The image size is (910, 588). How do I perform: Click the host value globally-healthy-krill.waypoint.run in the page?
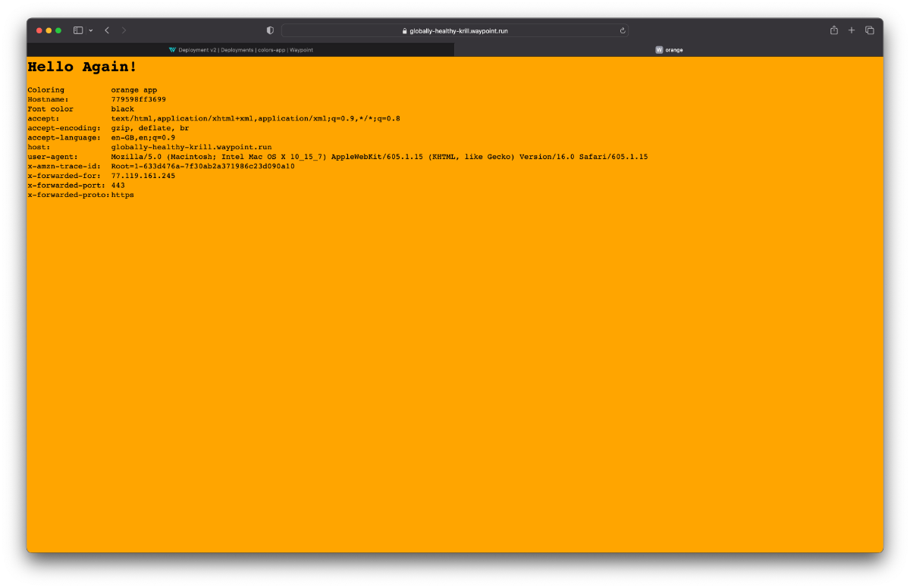pos(191,147)
